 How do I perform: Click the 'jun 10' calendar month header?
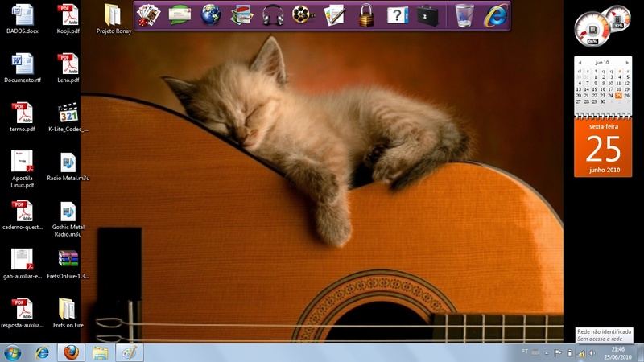[x=602, y=63]
